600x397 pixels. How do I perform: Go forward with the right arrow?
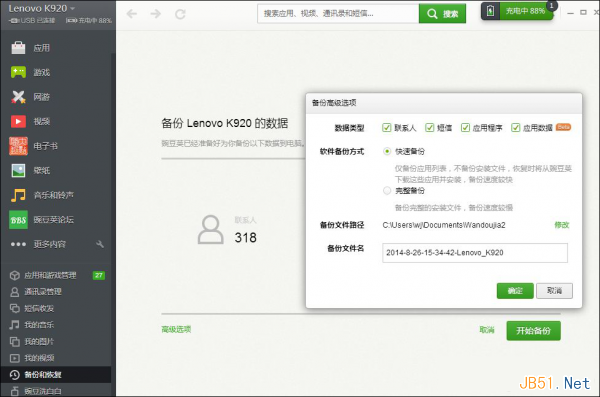(156, 14)
